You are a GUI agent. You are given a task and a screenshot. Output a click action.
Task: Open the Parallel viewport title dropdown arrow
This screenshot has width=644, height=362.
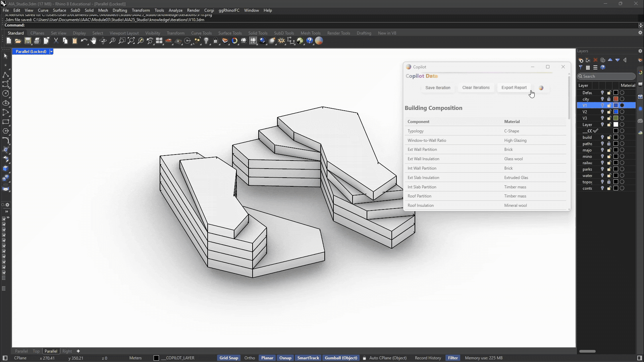[51, 52]
